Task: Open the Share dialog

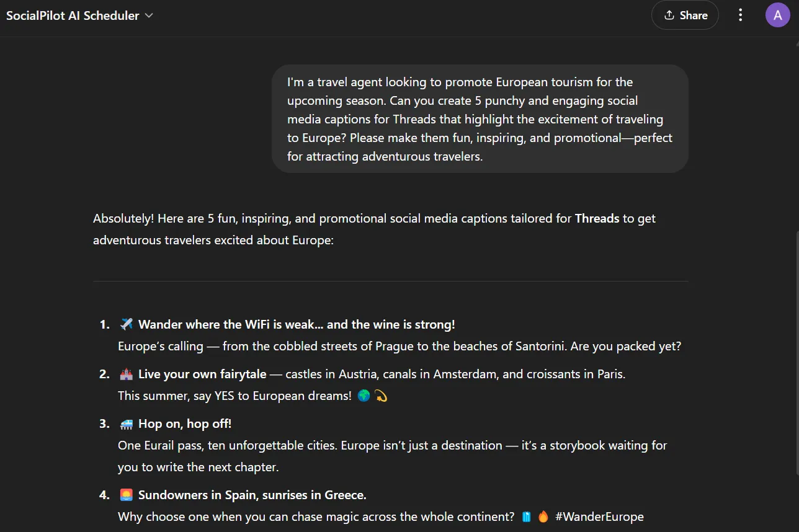Action: (685, 15)
